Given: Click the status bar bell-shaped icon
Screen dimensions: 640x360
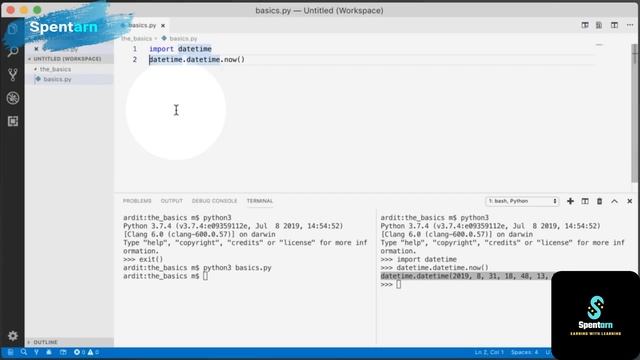Looking at the screenshot, I should (x=49, y=352).
